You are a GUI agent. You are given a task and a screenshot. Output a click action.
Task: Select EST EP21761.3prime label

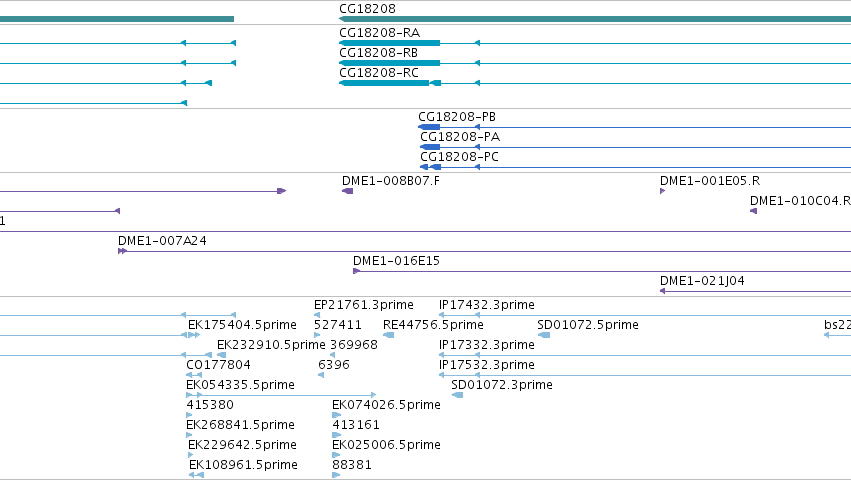[x=364, y=305]
